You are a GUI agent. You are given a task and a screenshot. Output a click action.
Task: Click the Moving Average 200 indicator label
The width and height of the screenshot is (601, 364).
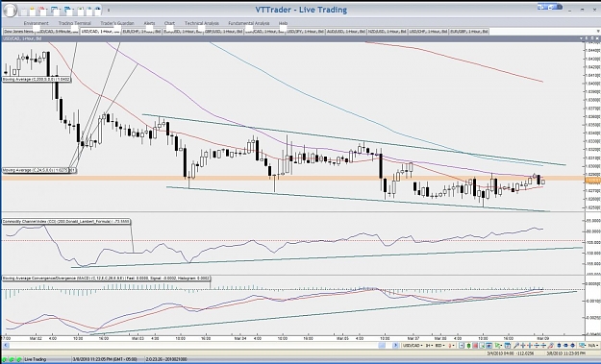click(36, 79)
